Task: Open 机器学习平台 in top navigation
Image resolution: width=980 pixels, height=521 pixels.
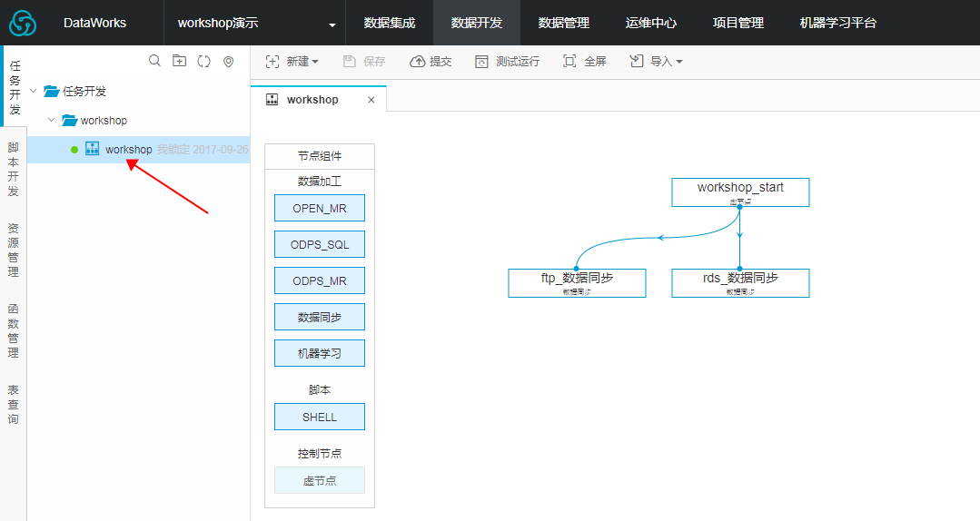Action: click(x=838, y=23)
